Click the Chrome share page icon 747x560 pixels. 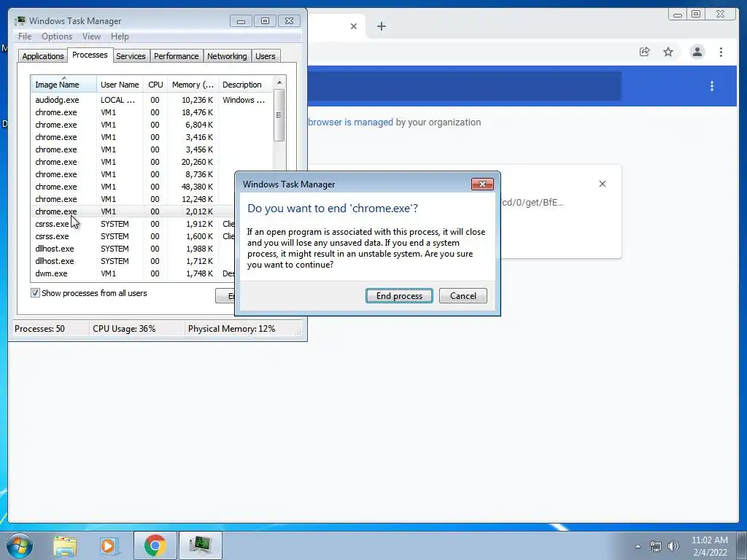pyautogui.click(x=645, y=52)
